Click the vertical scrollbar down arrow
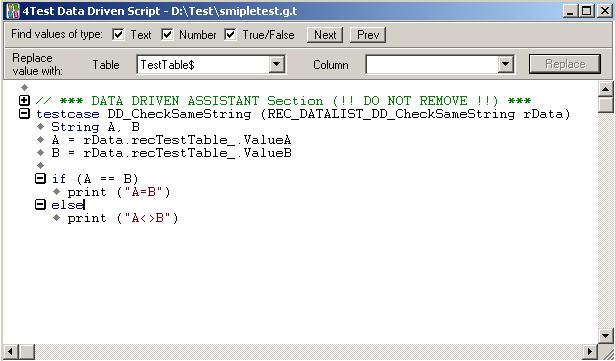616x361 pixels. coord(605,335)
